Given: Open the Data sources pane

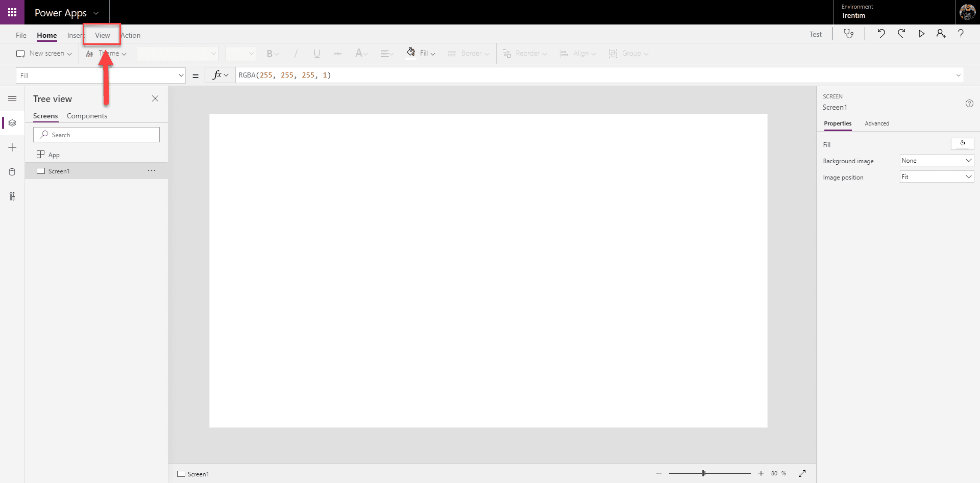Looking at the screenshot, I should [x=12, y=172].
